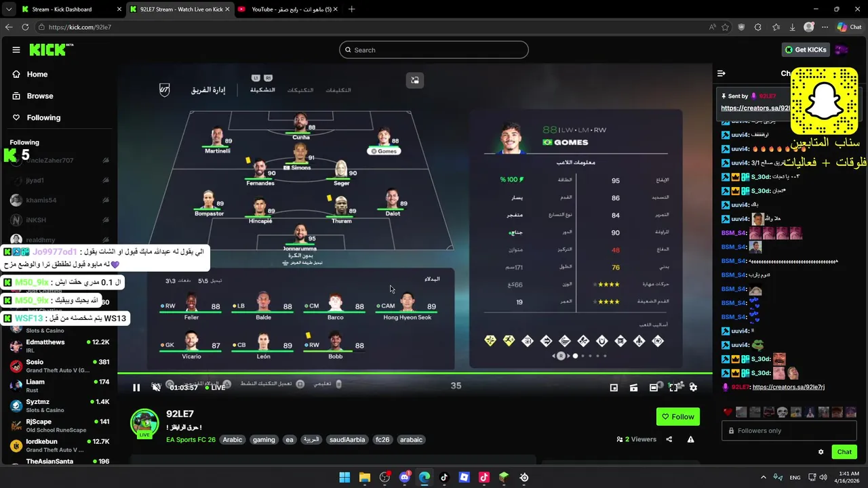Report the stream with warning icon
The image size is (868, 488).
click(690, 439)
